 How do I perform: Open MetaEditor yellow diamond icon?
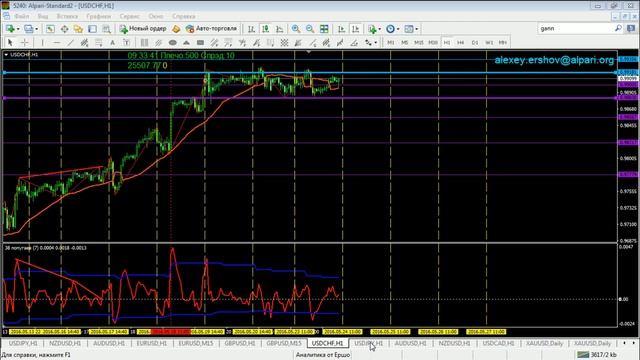pyautogui.click(x=176, y=29)
